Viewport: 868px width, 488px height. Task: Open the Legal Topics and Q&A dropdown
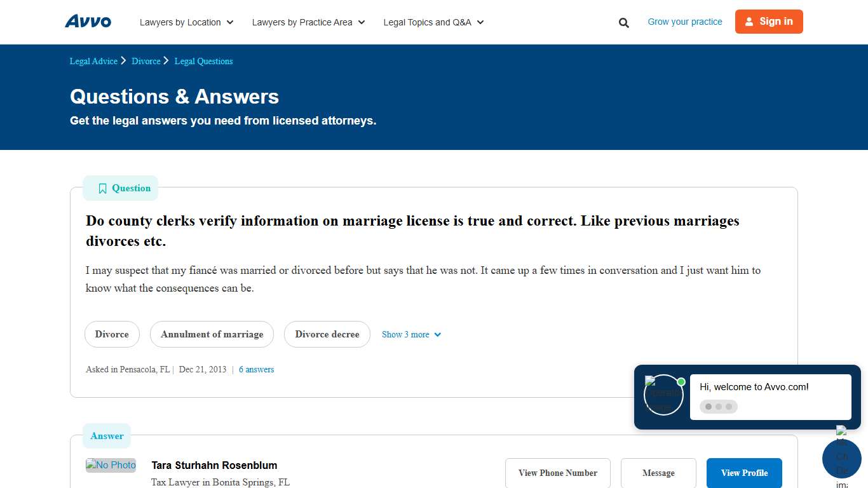(x=433, y=22)
